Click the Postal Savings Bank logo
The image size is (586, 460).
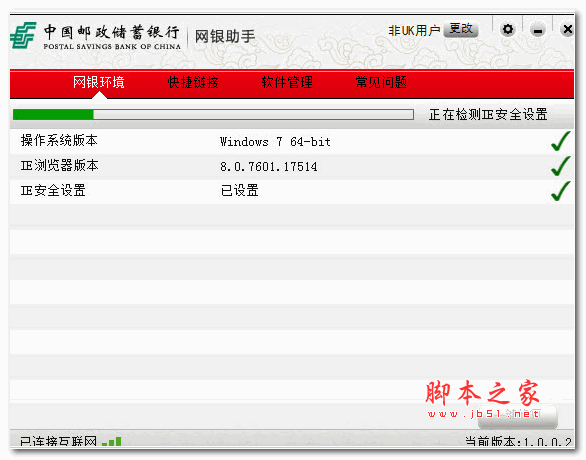23,35
